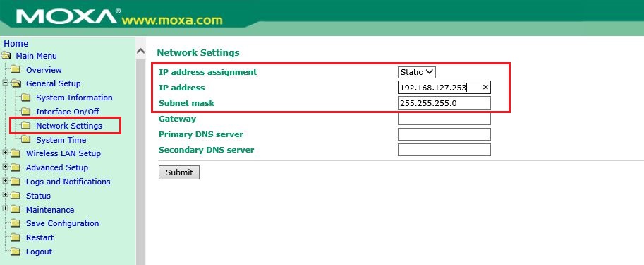Click the Restart link
This screenshot has width=644, height=265.
pos(40,237)
